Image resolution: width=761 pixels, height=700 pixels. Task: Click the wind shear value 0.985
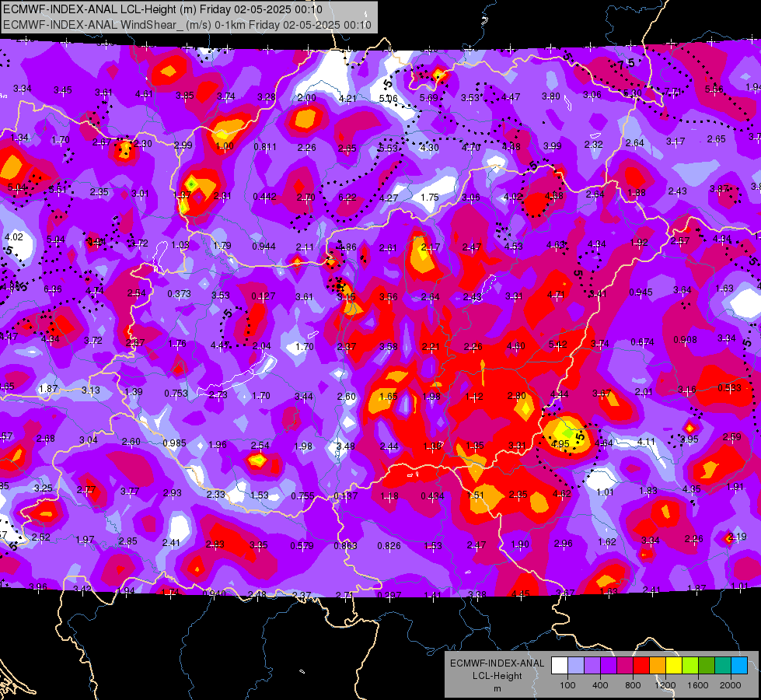coord(174,443)
